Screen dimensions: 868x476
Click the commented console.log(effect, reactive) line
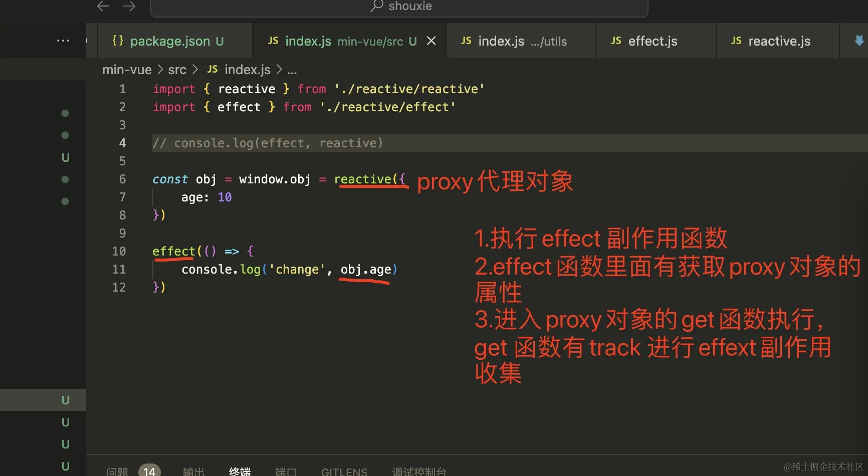(x=268, y=143)
